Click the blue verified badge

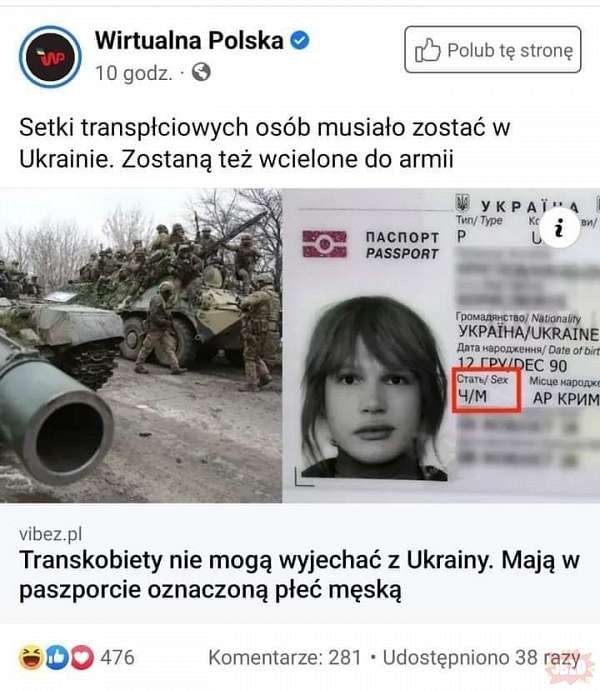point(300,40)
